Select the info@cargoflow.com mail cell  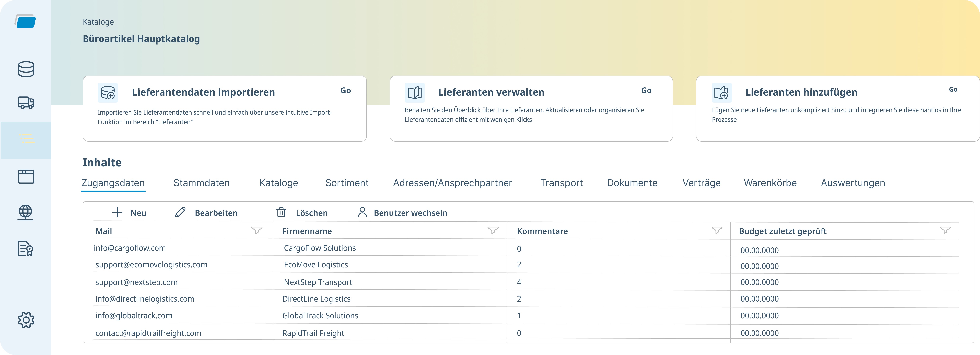[130, 248]
